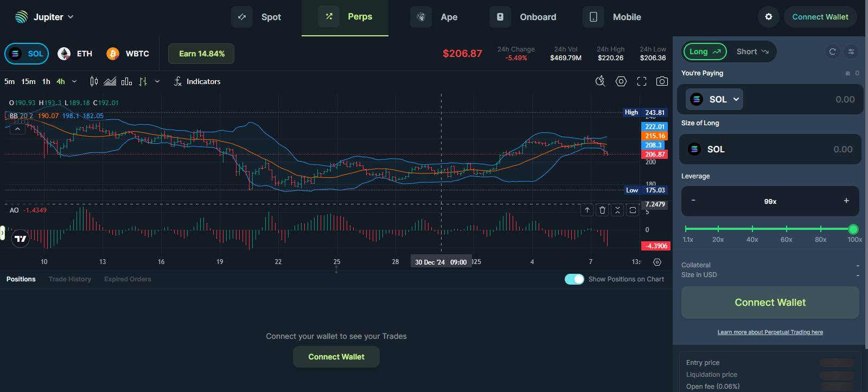Select the area chart style icon

[110, 81]
